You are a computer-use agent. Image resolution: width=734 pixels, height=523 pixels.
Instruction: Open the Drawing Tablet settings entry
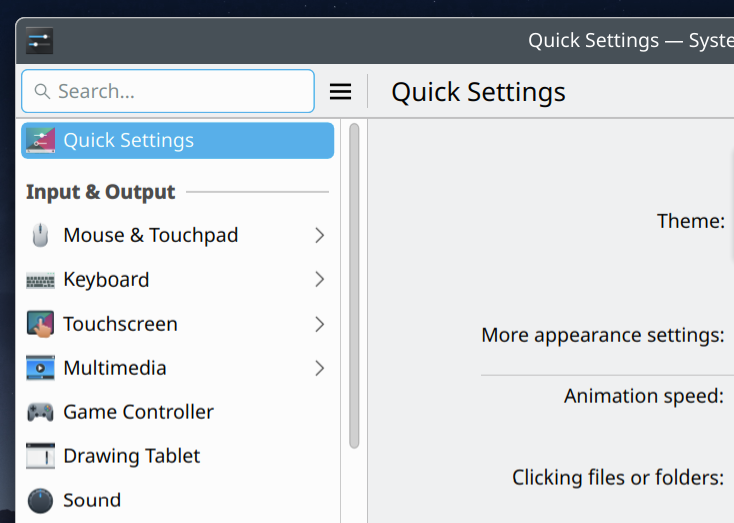point(131,456)
